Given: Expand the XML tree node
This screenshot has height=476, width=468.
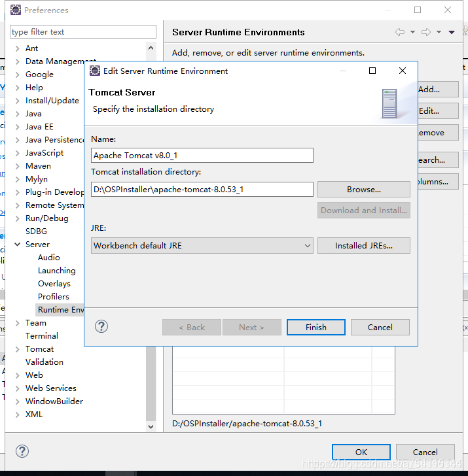Looking at the screenshot, I should pyautogui.click(x=18, y=415).
